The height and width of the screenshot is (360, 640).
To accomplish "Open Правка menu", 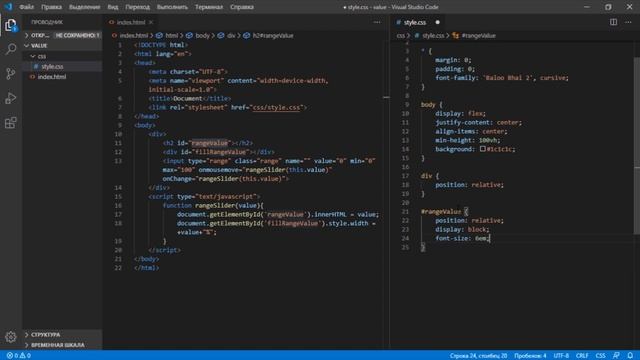I will (x=51, y=7).
